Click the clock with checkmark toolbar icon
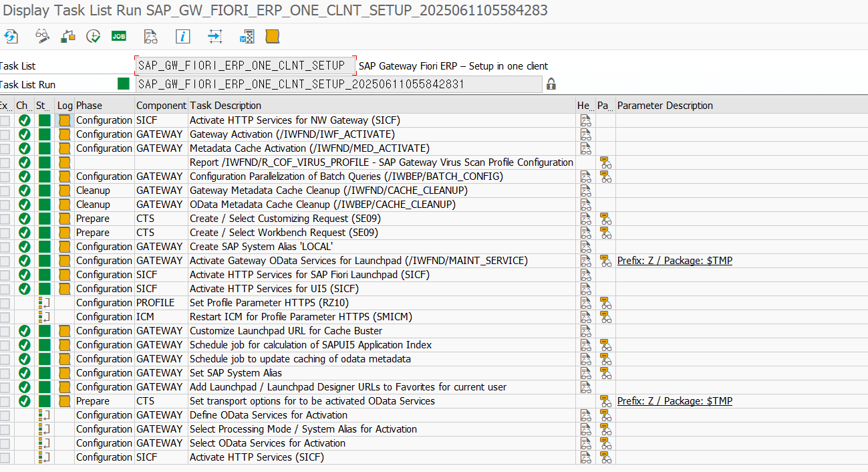Viewport: 868px width, 472px height. click(94, 37)
